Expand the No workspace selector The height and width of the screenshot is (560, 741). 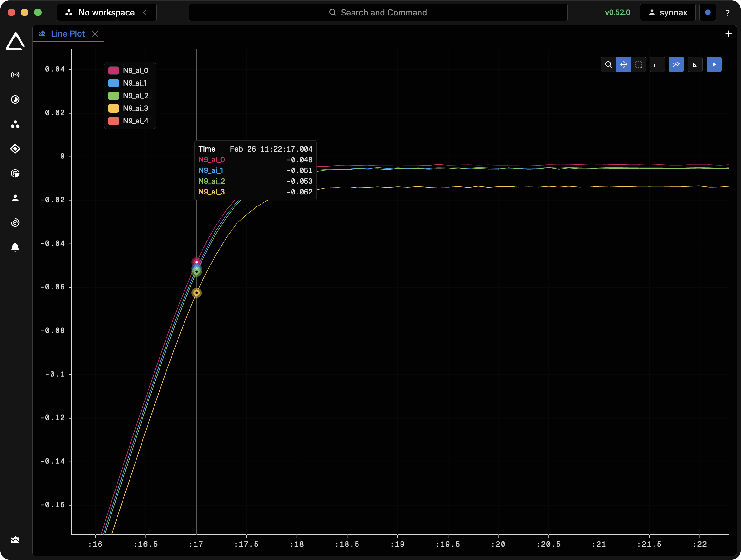pos(106,13)
